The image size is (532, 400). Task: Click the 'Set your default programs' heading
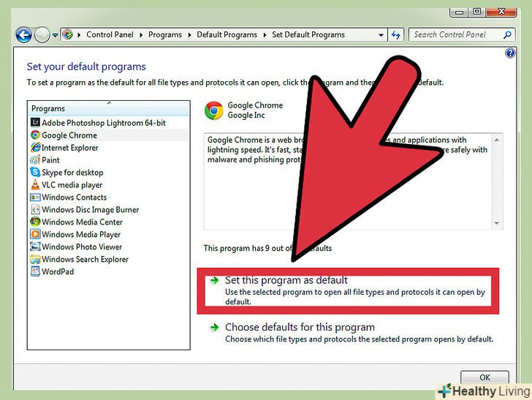(86, 67)
